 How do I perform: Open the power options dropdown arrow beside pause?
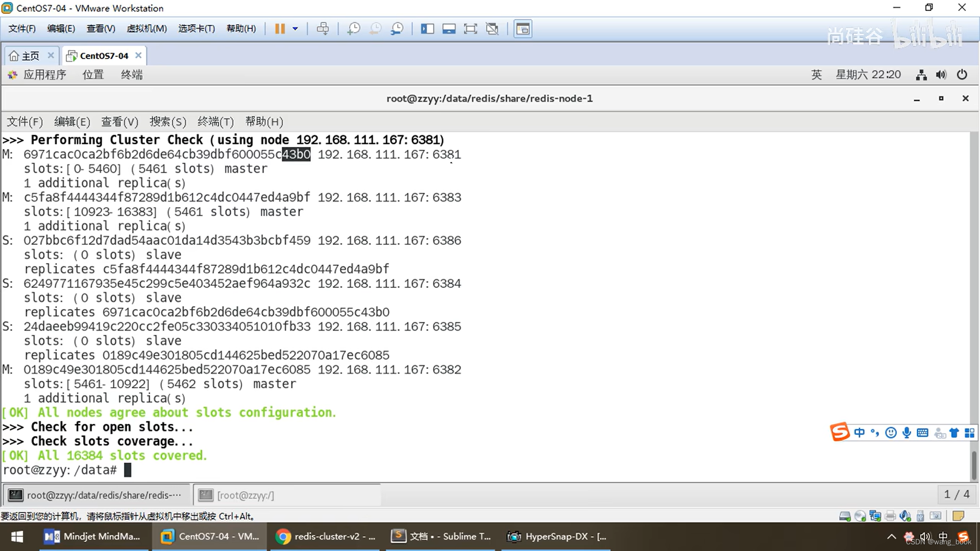pos(295,29)
